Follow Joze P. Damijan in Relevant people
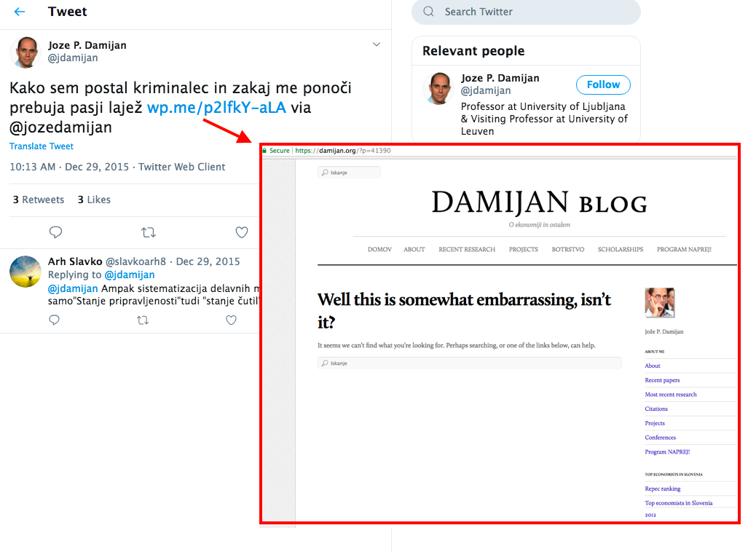The width and height of the screenshot is (756, 552). tap(603, 84)
